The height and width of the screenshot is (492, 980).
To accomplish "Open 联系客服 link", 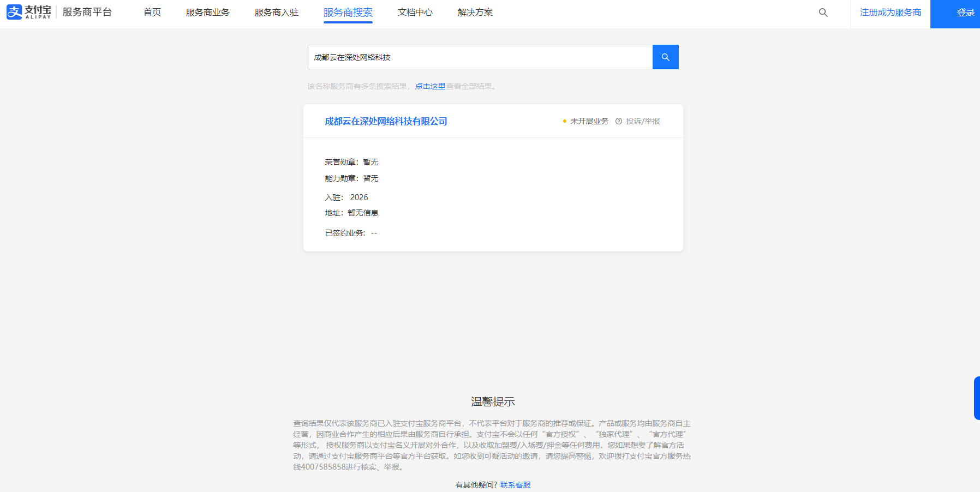I will pos(516,485).
